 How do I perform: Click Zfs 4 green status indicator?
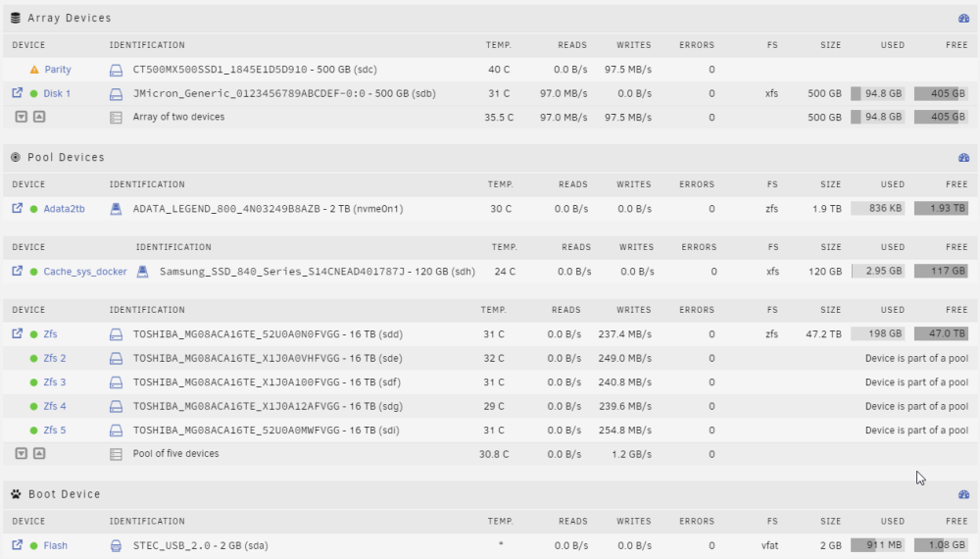(33, 406)
